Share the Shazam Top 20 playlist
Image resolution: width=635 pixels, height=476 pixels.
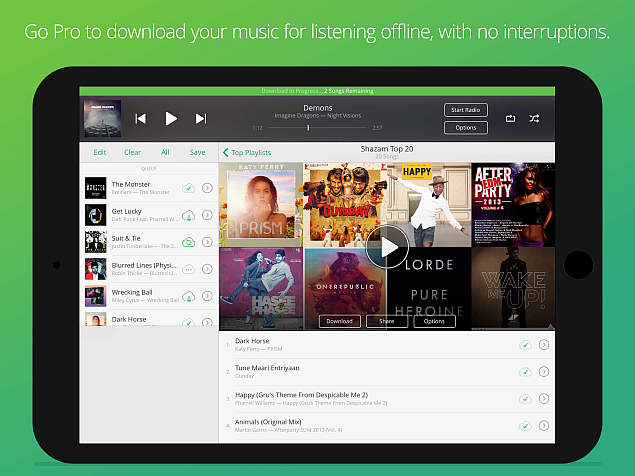point(387,321)
